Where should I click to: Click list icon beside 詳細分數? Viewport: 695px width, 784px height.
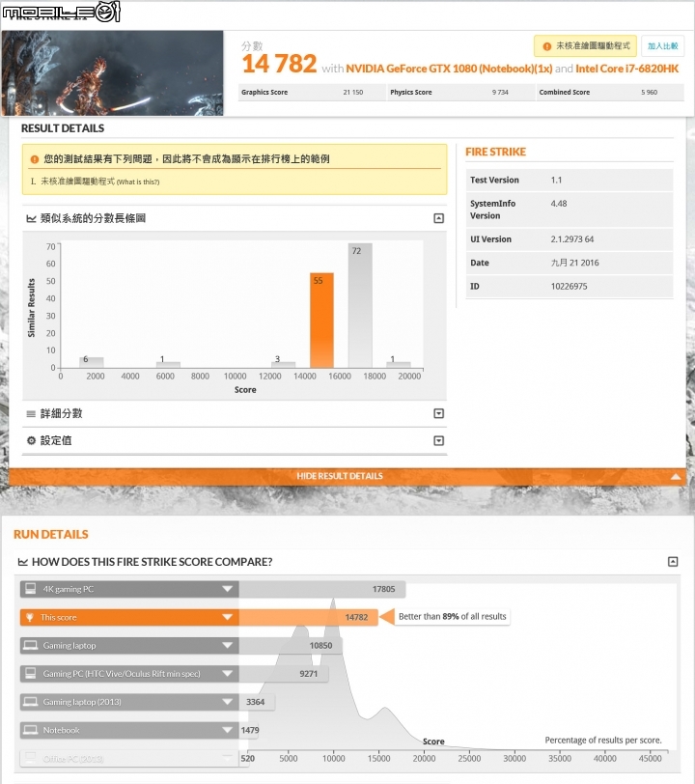tap(31, 413)
